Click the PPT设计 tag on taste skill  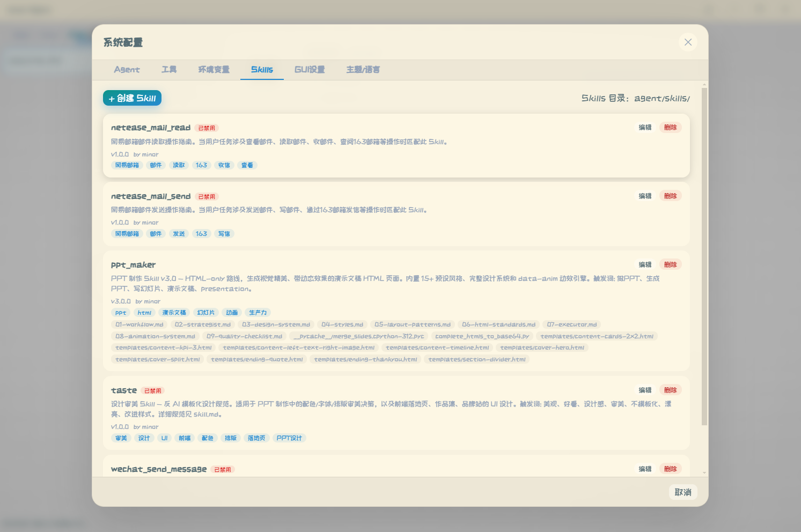289,438
